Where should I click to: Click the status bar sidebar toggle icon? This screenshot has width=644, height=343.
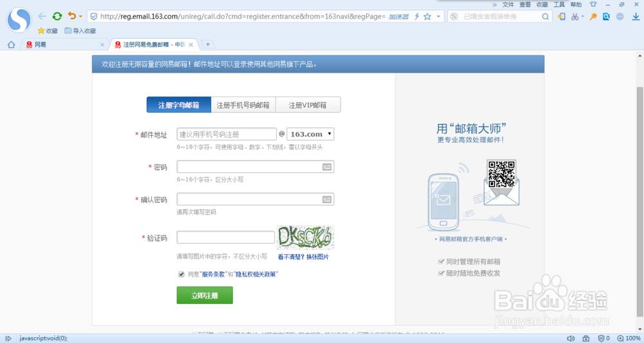click(8, 338)
